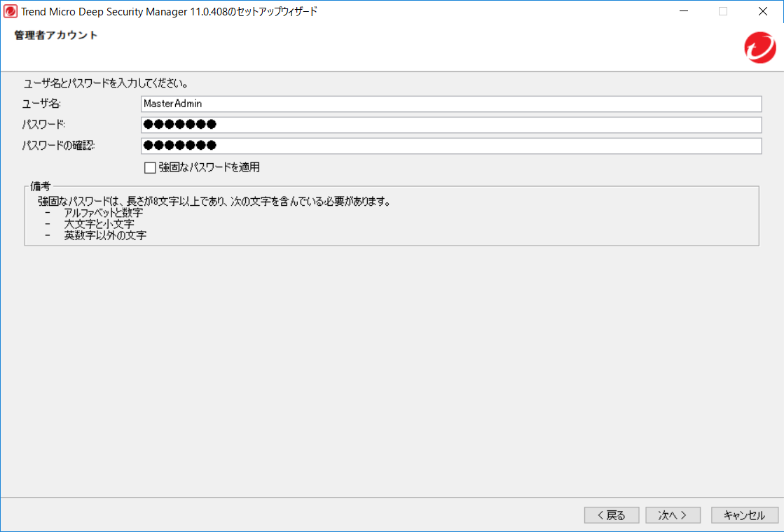Viewport: 784px width, 532px height.
Task: Focus the ユーザ名 field containing MasterAdmin
Action: (x=451, y=104)
